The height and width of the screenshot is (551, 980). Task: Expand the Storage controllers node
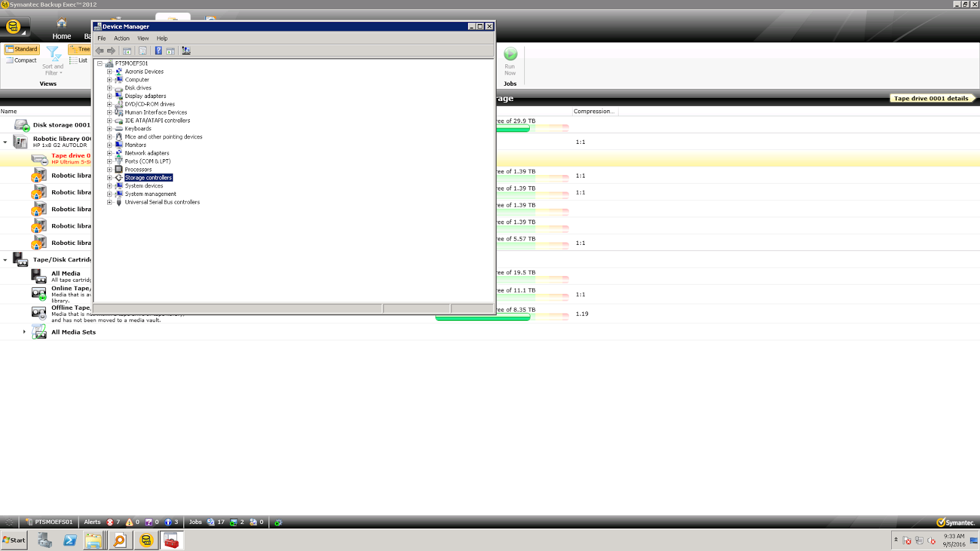pos(110,178)
